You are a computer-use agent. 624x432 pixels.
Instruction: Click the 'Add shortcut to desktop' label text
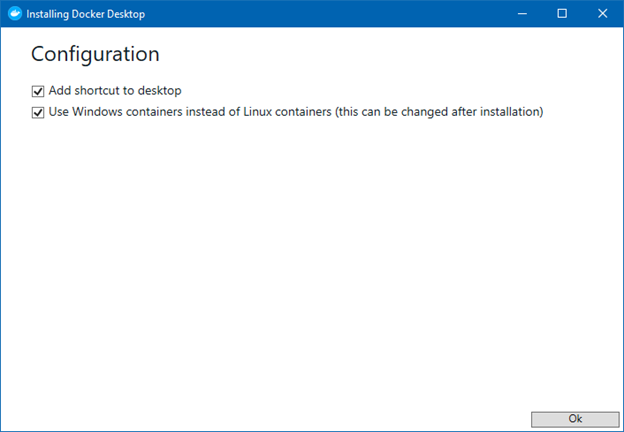tap(115, 91)
